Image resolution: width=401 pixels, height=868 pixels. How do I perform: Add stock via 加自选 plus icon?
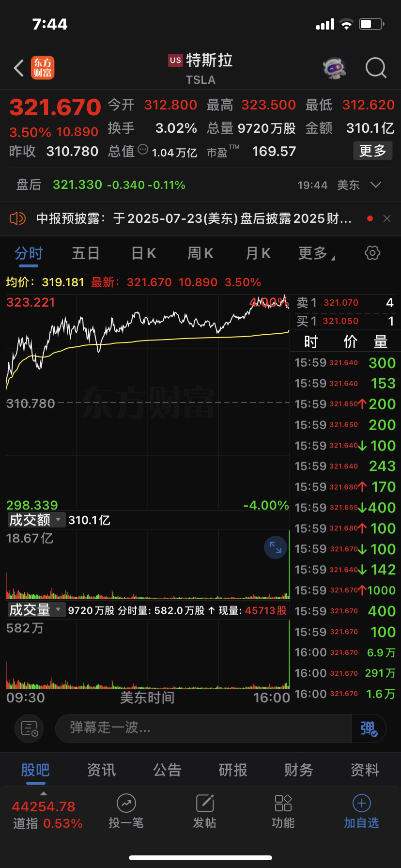pos(362,804)
